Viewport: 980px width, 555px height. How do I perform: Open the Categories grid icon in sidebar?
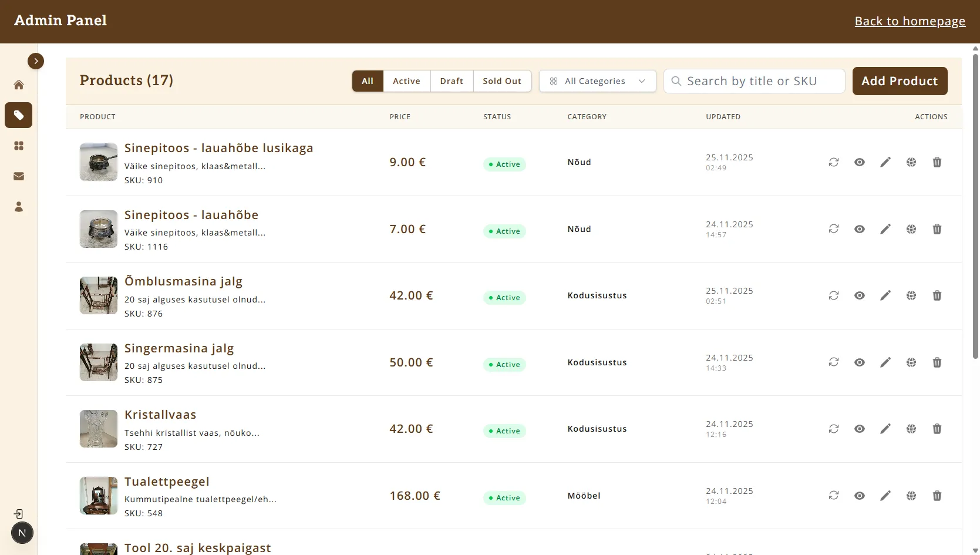coord(18,146)
